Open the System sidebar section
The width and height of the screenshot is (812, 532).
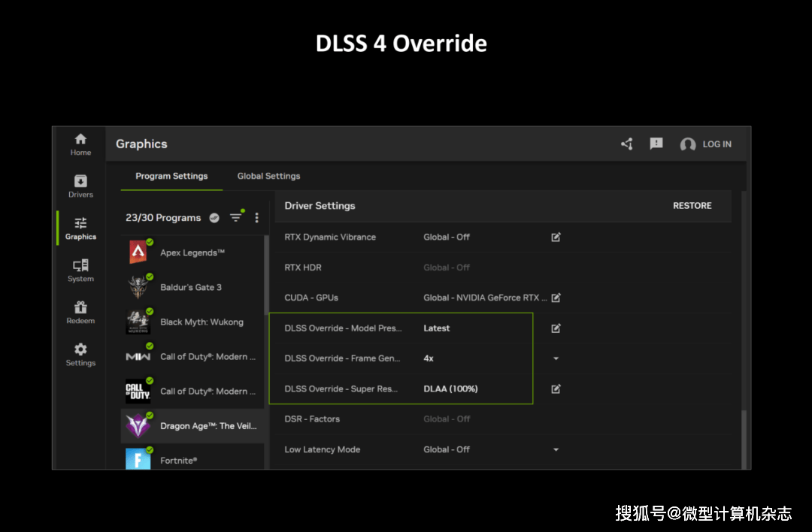[80, 271]
